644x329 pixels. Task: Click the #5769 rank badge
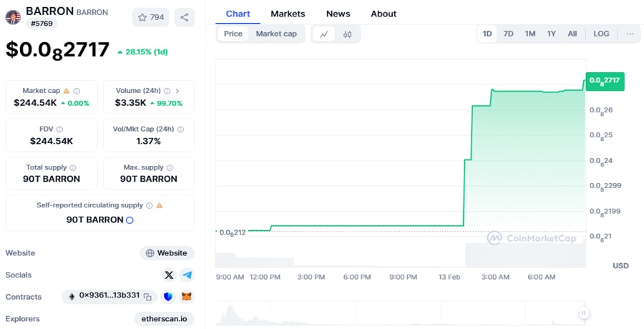[x=42, y=24]
